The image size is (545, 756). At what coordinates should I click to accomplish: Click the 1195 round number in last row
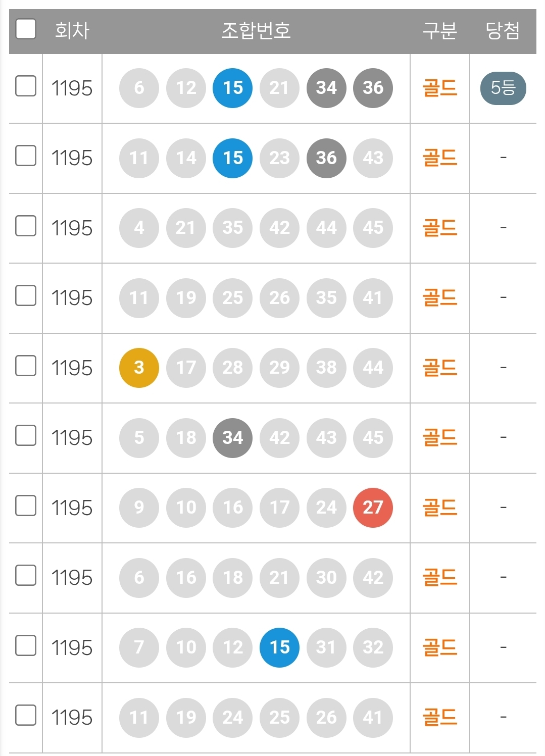pos(72,718)
